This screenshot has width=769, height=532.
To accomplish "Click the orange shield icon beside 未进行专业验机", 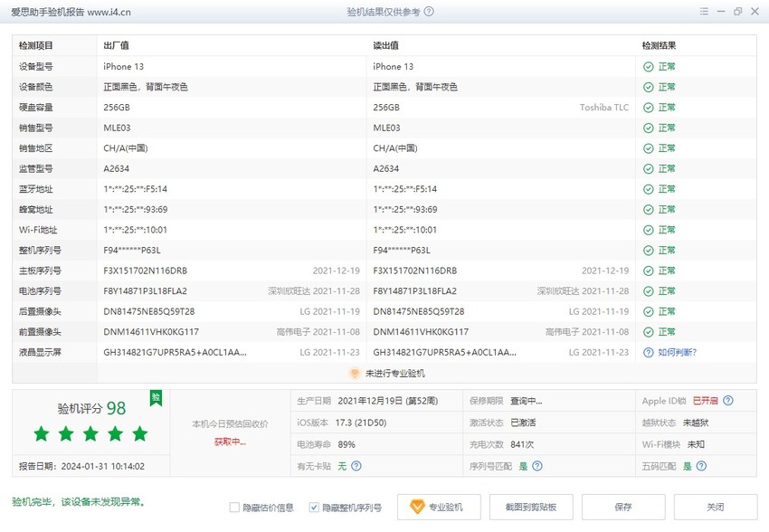I will pos(355,374).
